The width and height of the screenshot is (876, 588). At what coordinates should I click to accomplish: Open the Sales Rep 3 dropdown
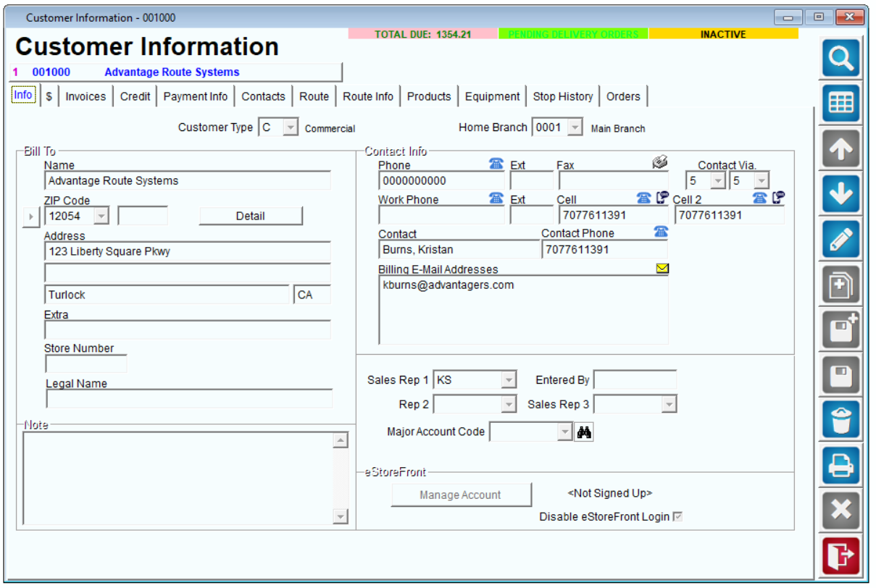(x=669, y=404)
